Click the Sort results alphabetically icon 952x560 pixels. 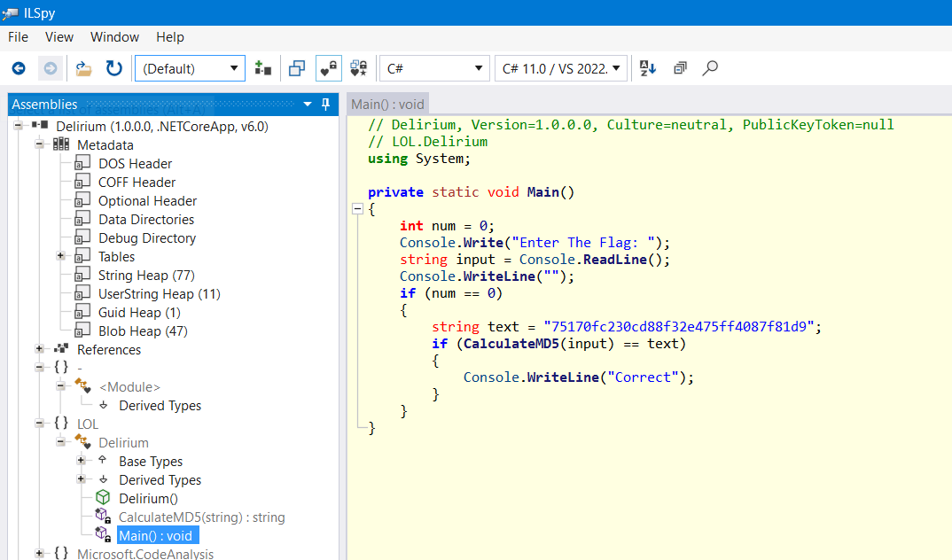click(x=648, y=68)
